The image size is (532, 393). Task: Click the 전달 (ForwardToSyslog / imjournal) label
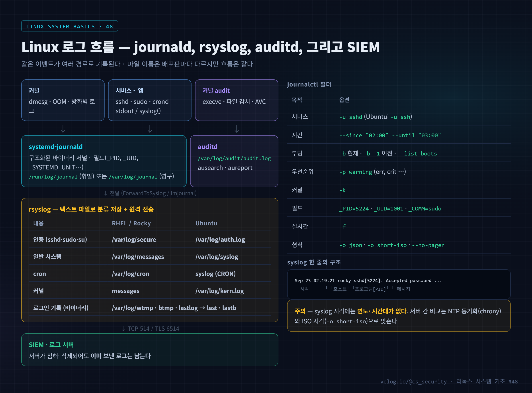point(150,193)
